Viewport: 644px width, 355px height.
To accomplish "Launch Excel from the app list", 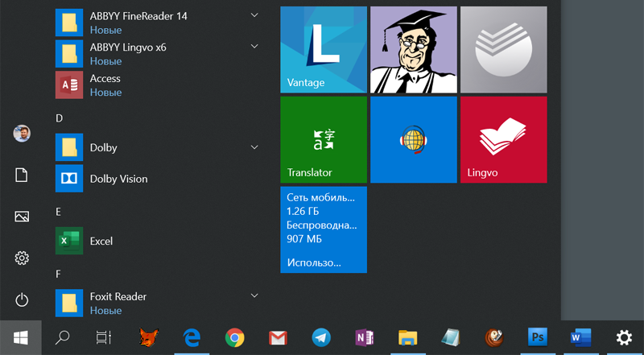I will point(101,241).
